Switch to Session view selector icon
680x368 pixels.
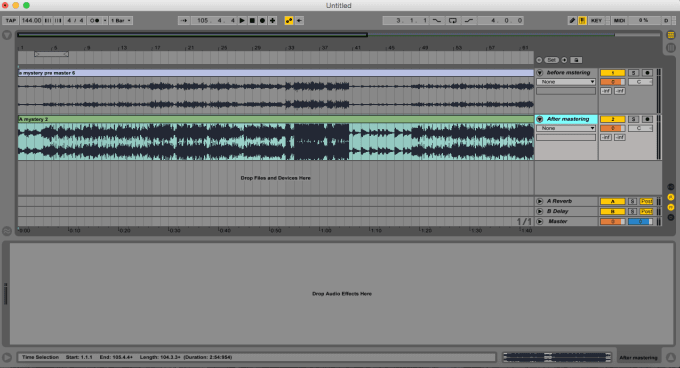tap(671, 48)
